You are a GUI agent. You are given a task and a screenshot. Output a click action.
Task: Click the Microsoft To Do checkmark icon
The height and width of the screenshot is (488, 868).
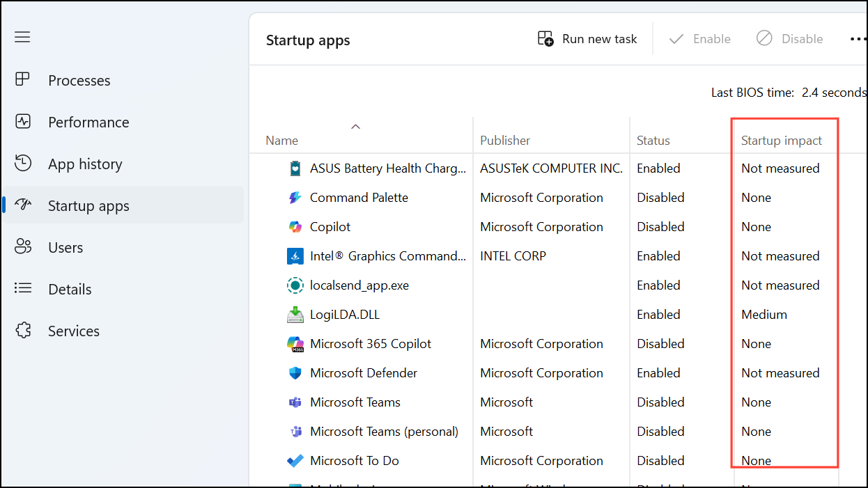(x=295, y=461)
